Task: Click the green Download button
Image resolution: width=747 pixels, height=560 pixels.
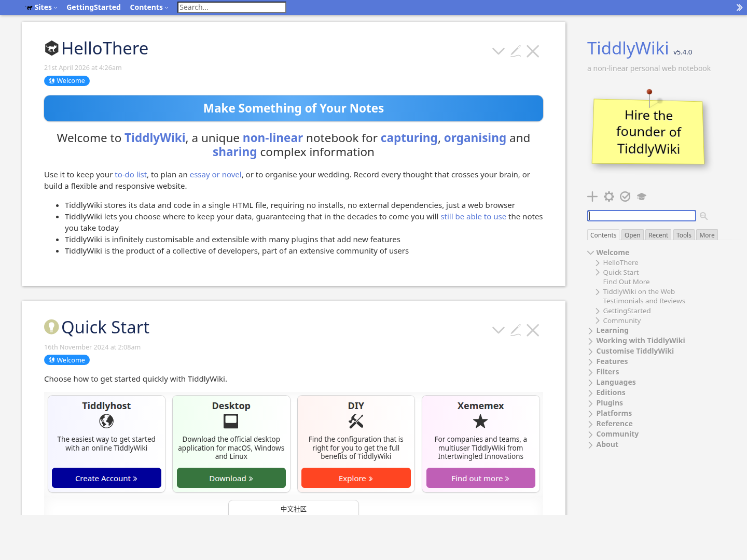Action: 231,478
